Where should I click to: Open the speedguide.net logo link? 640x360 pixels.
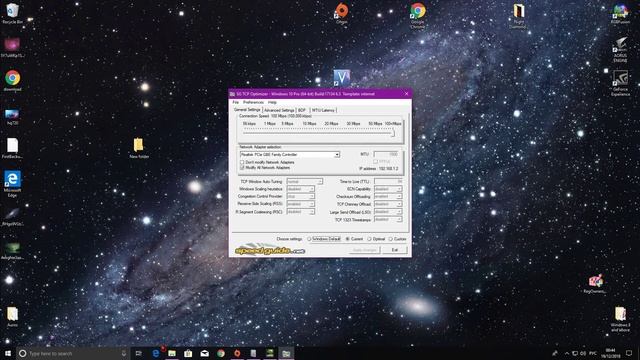(x=270, y=250)
